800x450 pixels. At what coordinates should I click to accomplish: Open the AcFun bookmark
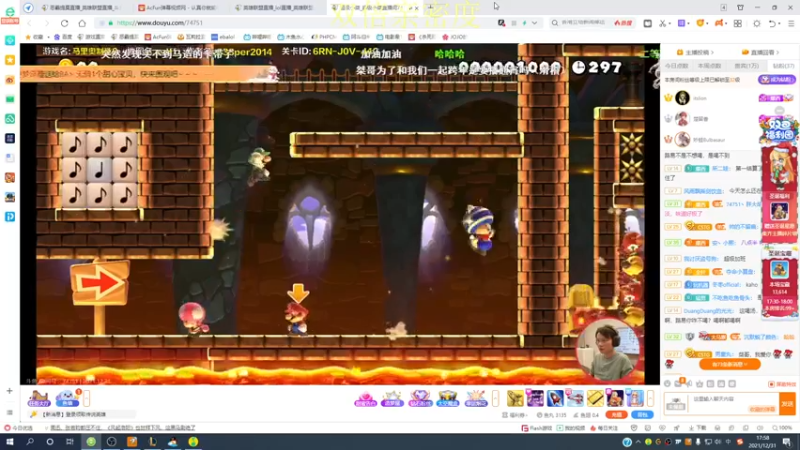(158, 37)
